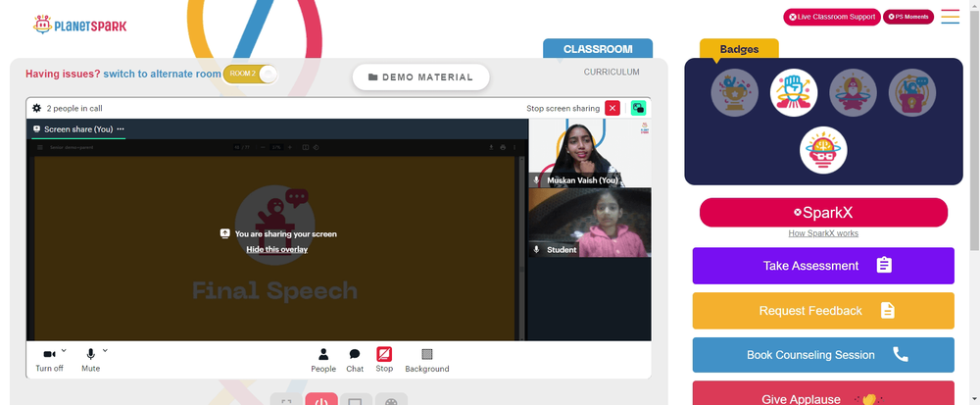Open the call settings gear icon

click(x=36, y=108)
